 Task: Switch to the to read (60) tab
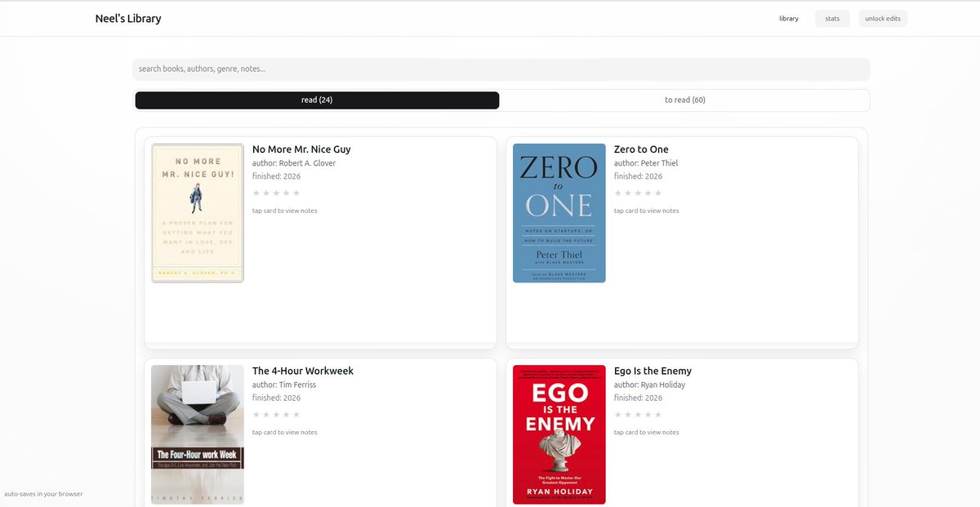click(684, 100)
